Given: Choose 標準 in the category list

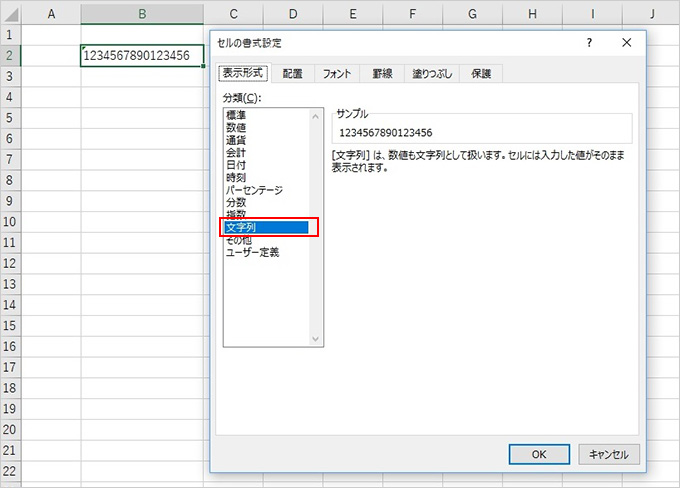Looking at the screenshot, I should pos(236,115).
